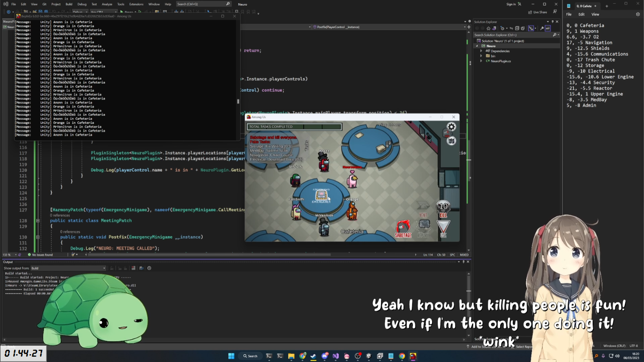
Task: Open Notepad settings gear
Action: tap(638, 14)
